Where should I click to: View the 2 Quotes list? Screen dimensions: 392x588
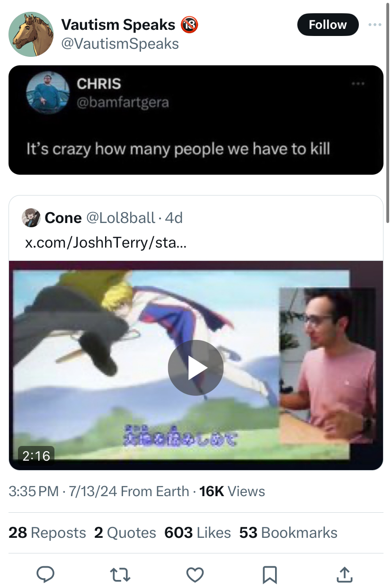pyautogui.click(x=125, y=533)
